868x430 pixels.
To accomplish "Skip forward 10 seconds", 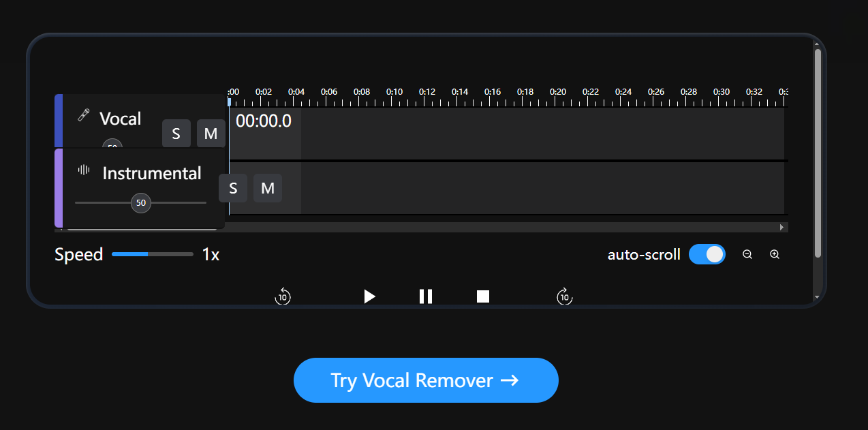I will click(564, 296).
